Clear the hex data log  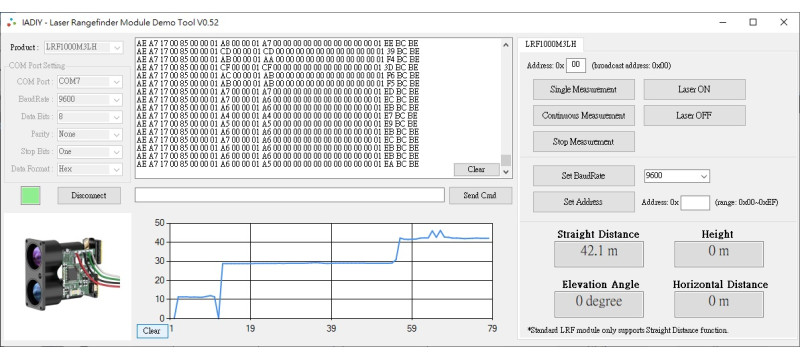coord(476,169)
